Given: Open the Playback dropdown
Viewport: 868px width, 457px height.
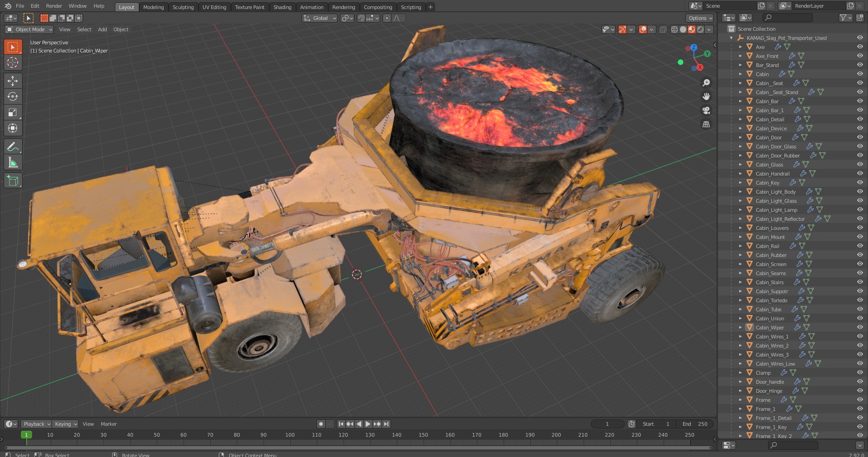Looking at the screenshot, I should (36, 424).
